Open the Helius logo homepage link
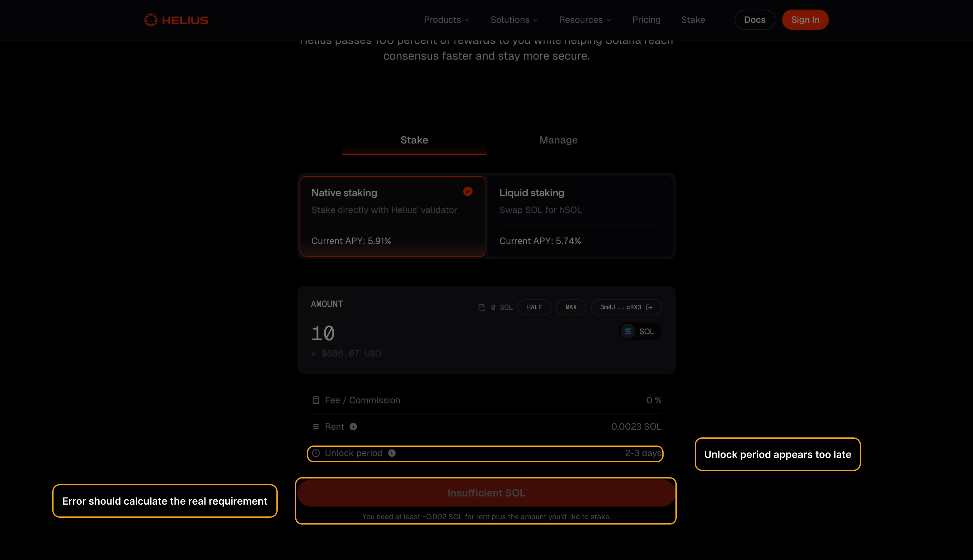Viewport: 973px width, 560px height. pos(176,20)
